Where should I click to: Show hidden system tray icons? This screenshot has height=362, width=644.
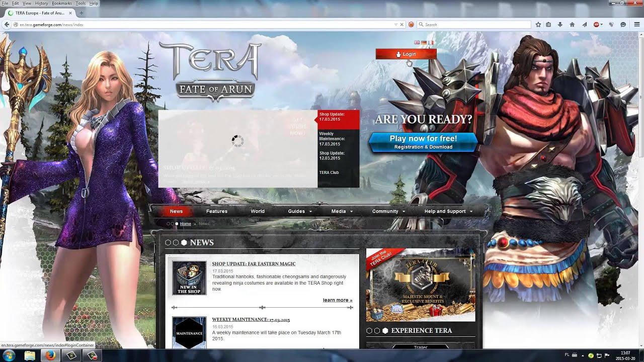point(582,355)
